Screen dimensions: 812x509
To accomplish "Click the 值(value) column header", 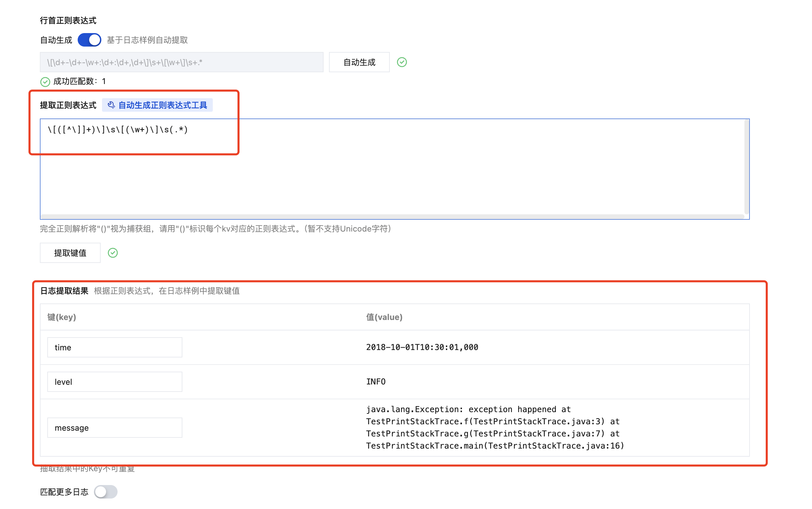I will tap(384, 317).
